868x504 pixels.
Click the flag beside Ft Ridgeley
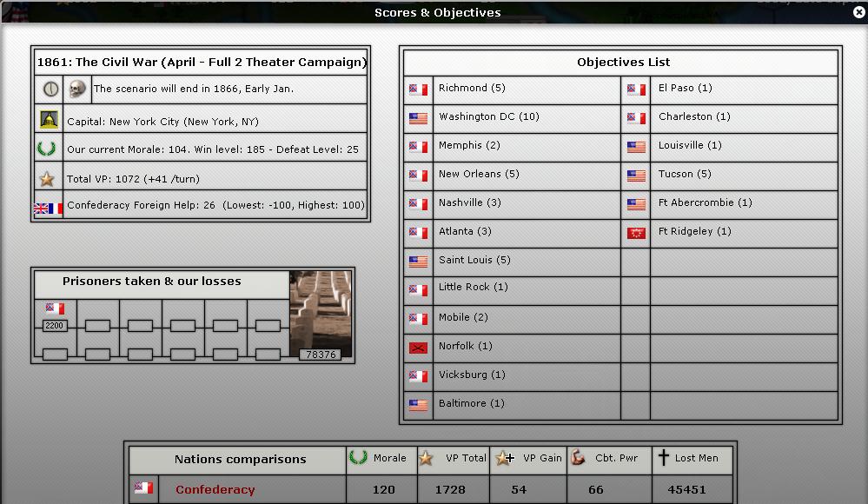(x=636, y=233)
